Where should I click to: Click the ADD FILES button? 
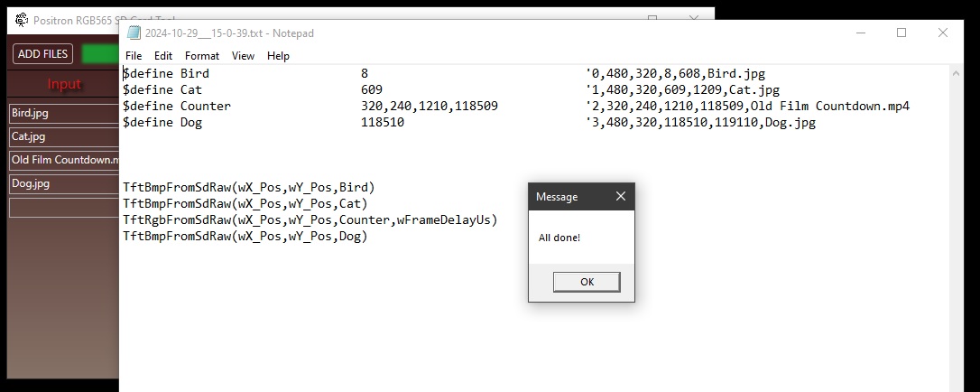pyautogui.click(x=42, y=54)
